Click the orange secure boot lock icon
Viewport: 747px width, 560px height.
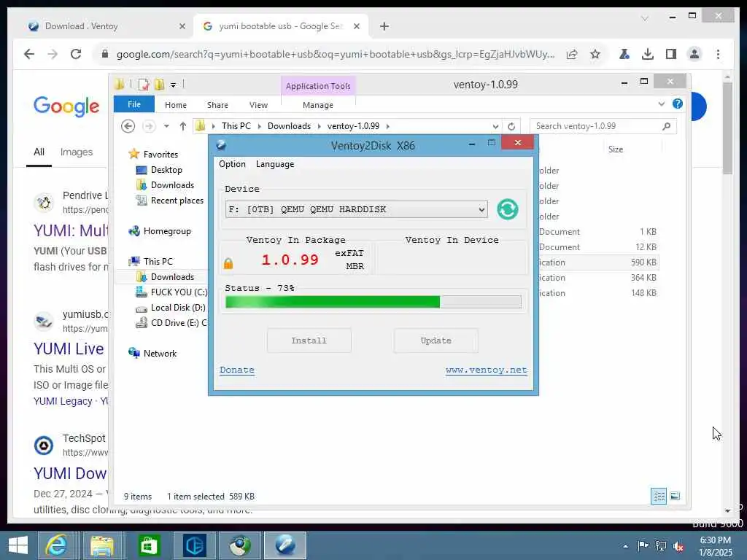228,263
